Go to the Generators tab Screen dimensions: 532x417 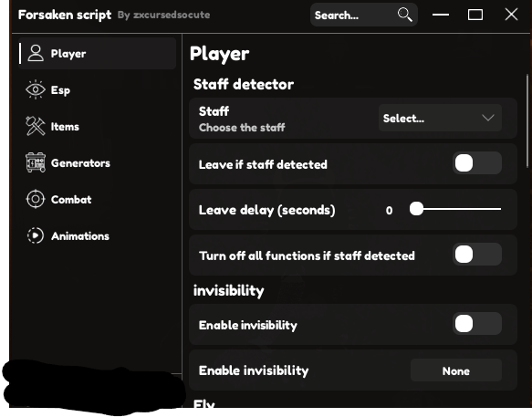(x=98, y=162)
